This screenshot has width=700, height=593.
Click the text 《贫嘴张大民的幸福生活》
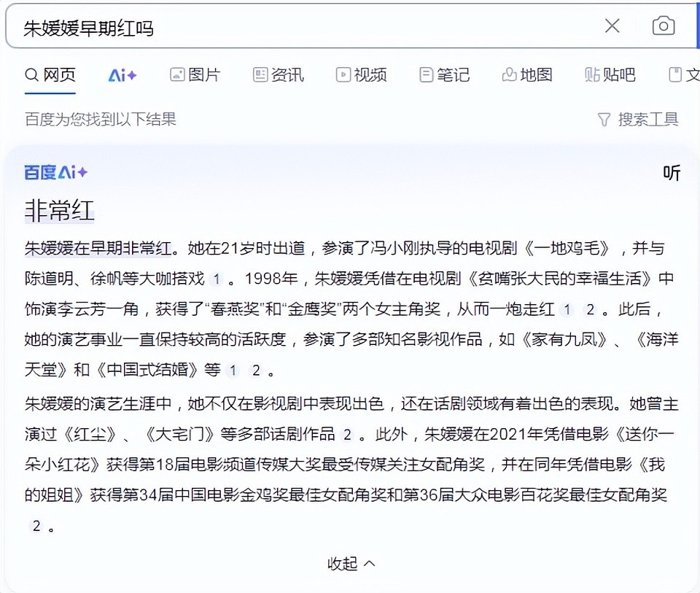(561, 279)
